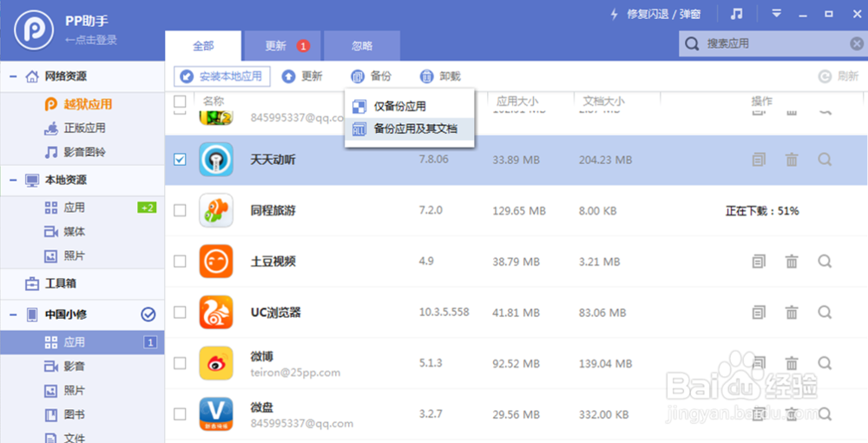The width and height of the screenshot is (868, 443).
Task: Click the 卸载 toolbar button
Action: pyautogui.click(x=440, y=76)
